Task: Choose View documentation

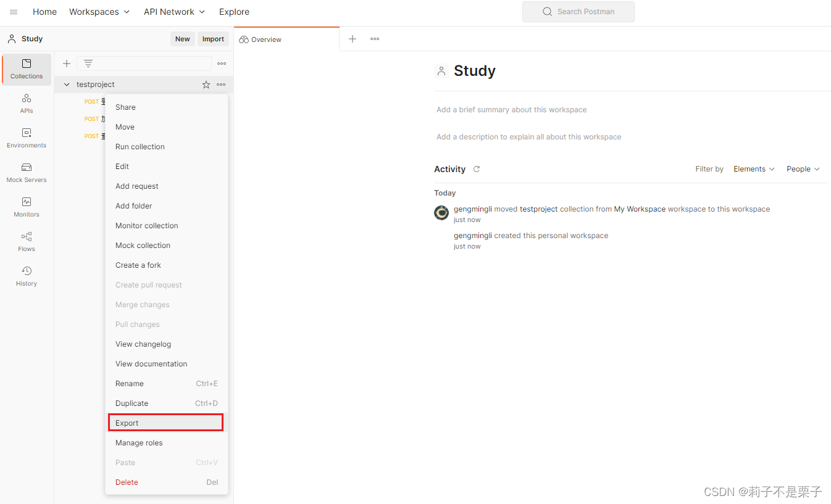Action: [167, 364]
